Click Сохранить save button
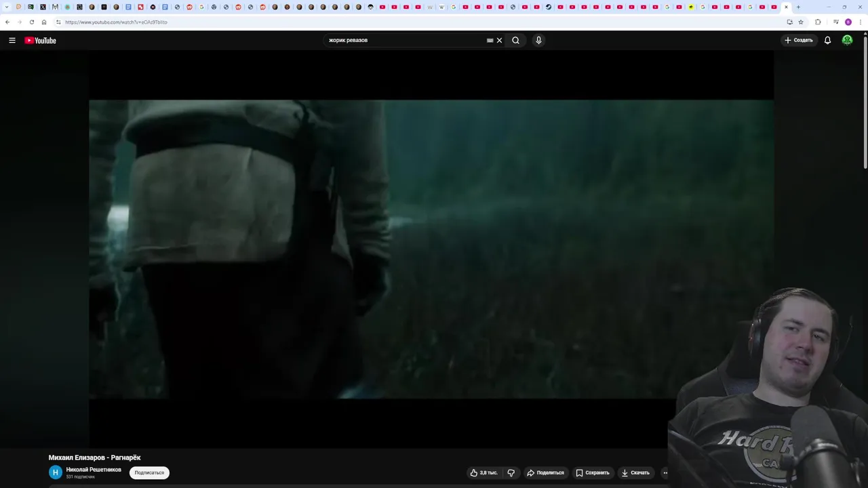 [x=593, y=472]
